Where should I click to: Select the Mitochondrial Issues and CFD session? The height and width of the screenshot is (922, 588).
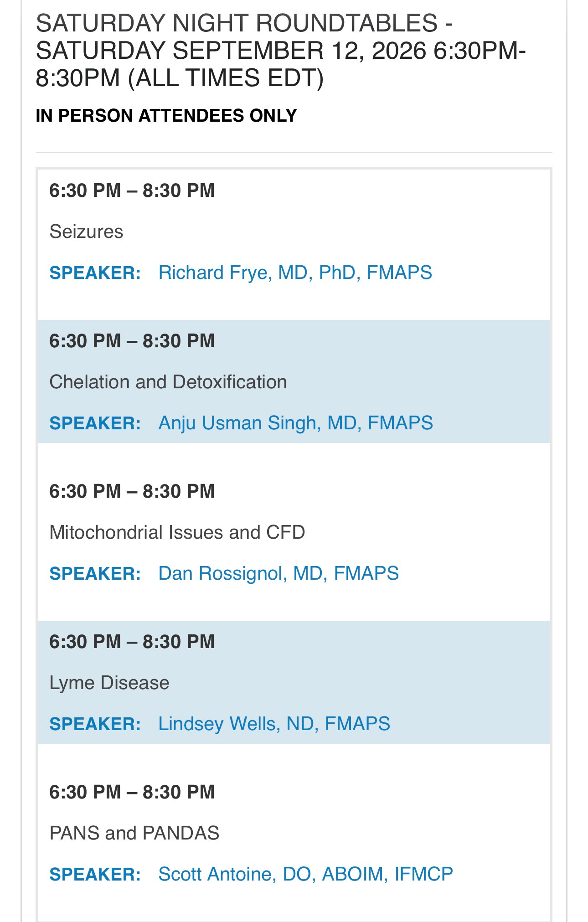(x=177, y=532)
